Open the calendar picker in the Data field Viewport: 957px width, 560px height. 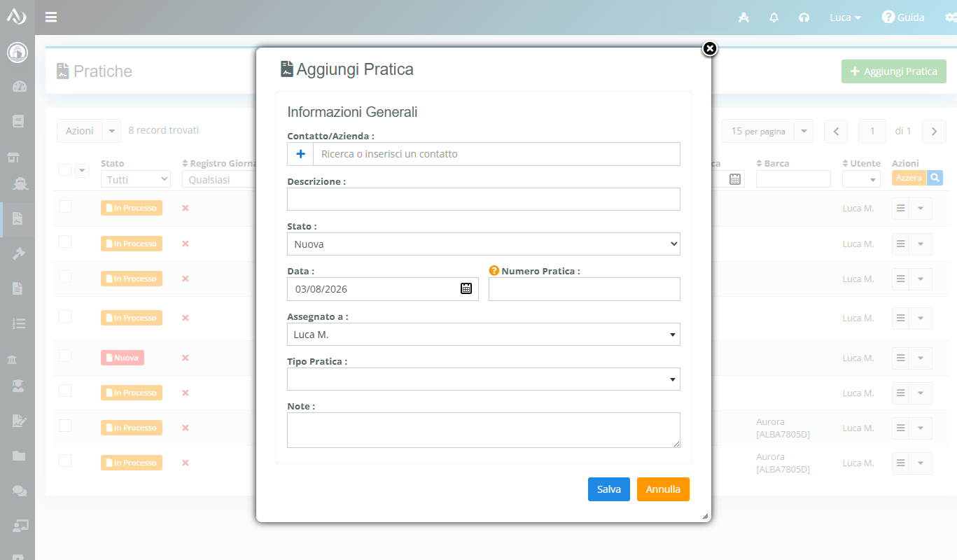(x=466, y=288)
